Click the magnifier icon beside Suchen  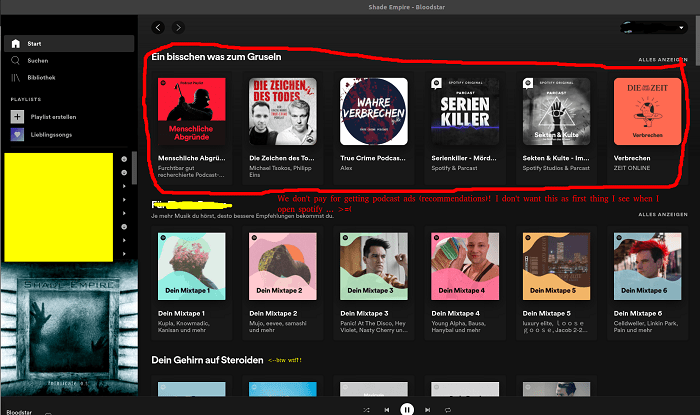[16, 60]
